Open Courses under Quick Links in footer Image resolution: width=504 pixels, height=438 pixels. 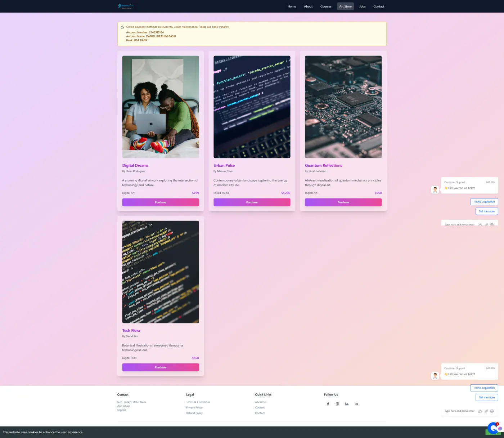point(260,408)
